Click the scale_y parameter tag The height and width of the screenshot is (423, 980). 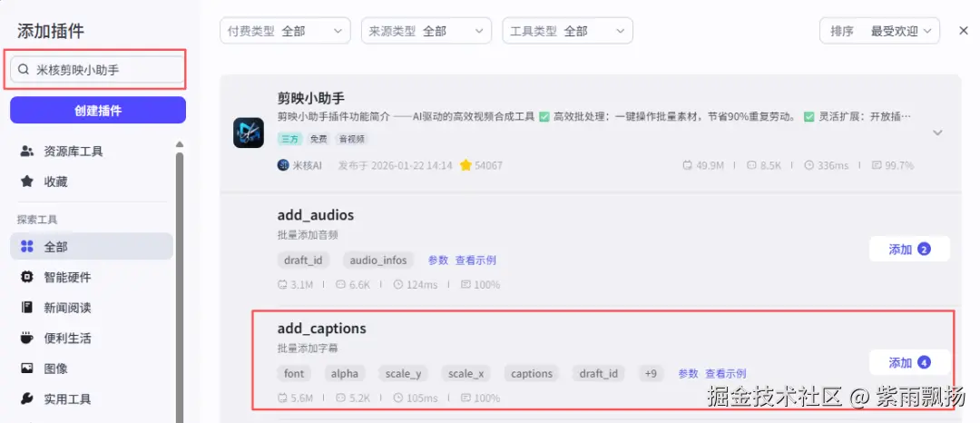pos(403,374)
